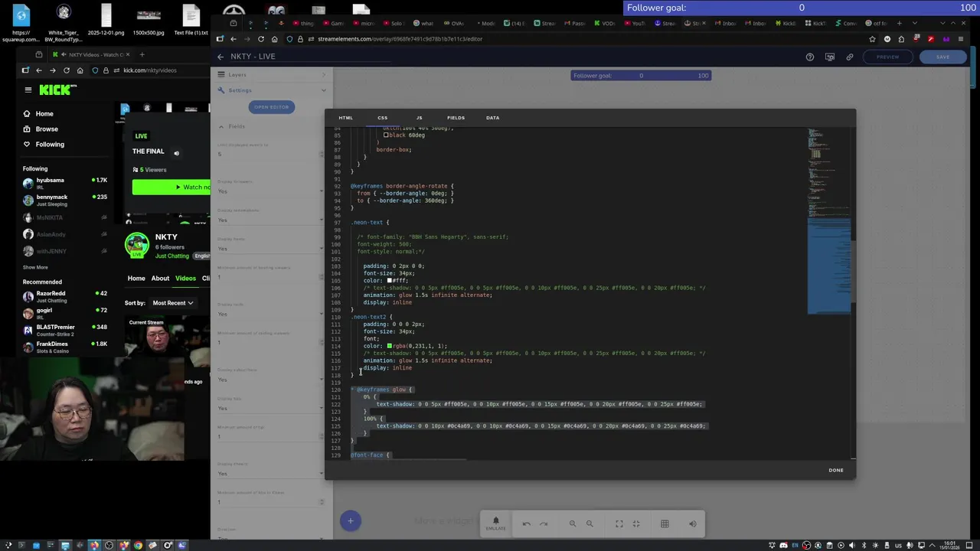Collapse the Settings section
The height and width of the screenshot is (551, 980).
click(271, 90)
